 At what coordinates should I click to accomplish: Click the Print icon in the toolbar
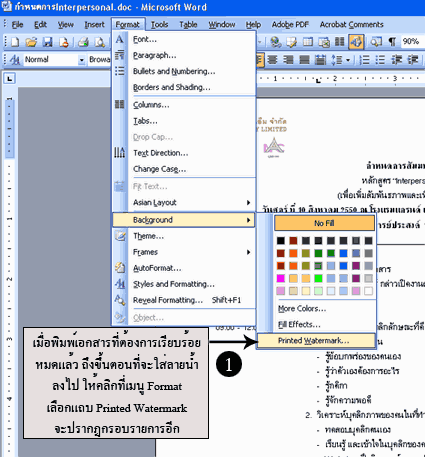pos(83,42)
